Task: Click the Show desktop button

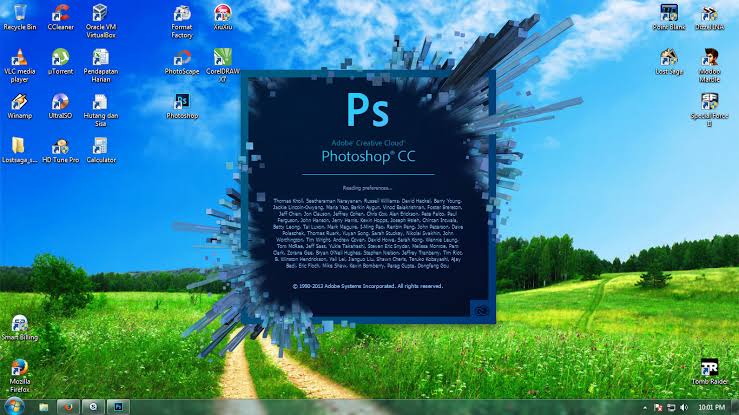Action: [x=735, y=407]
